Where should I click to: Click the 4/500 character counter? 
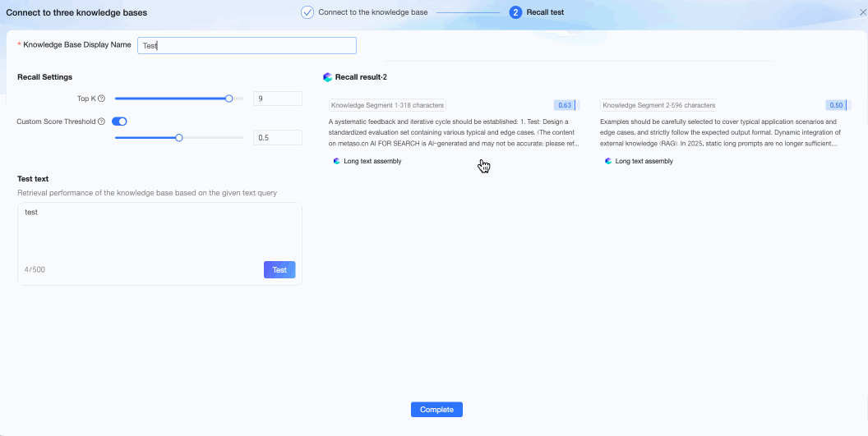pyautogui.click(x=35, y=269)
